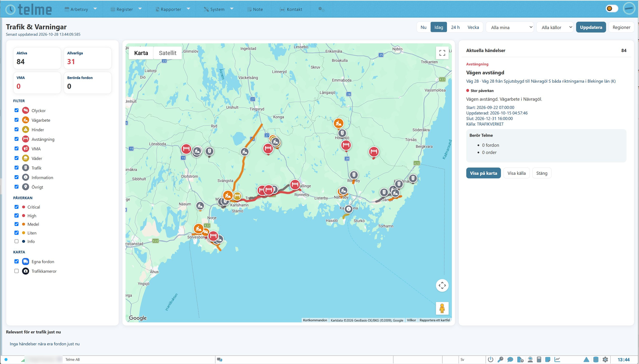Select the 24 h time range tab
This screenshot has height=364, width=639.
(455, 27)
